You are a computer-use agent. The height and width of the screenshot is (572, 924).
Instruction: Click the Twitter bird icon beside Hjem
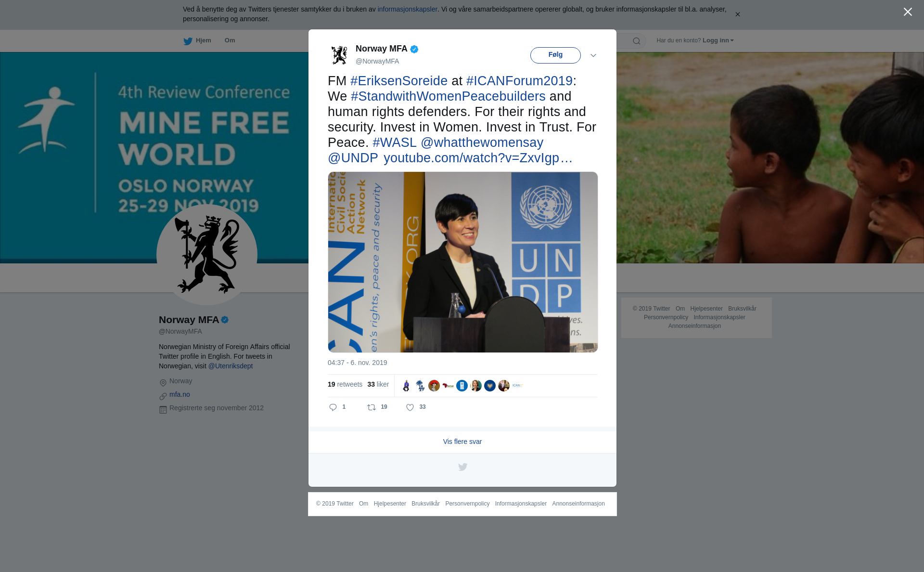tap(188, 41)
